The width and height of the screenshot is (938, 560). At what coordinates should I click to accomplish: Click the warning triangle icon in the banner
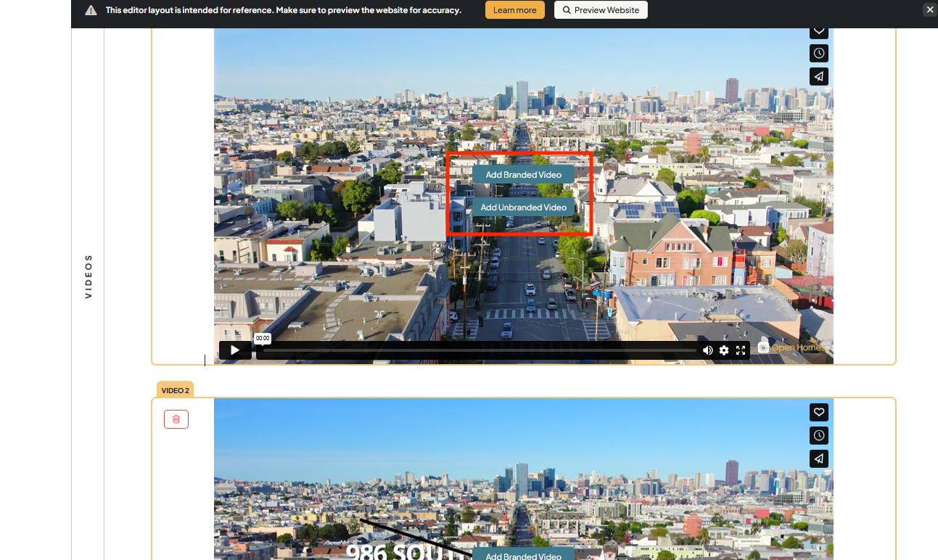(x=91, y=10)
